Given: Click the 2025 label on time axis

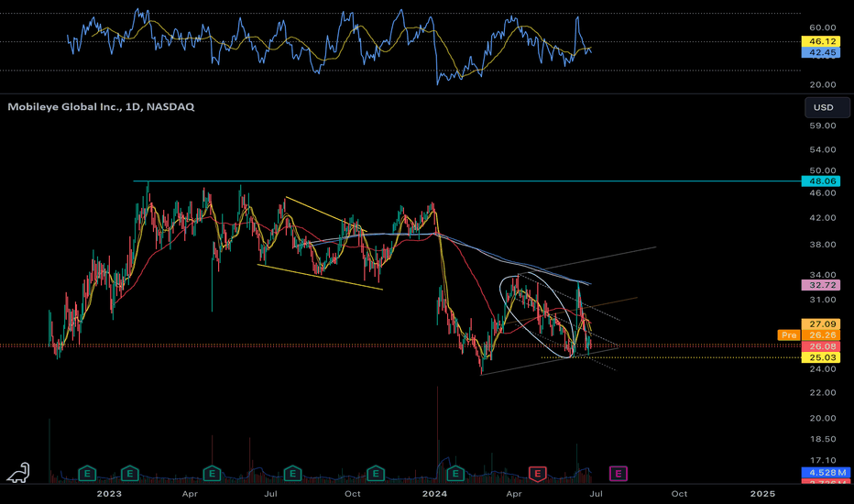Looking at the screenshot, I should (762, 494).
